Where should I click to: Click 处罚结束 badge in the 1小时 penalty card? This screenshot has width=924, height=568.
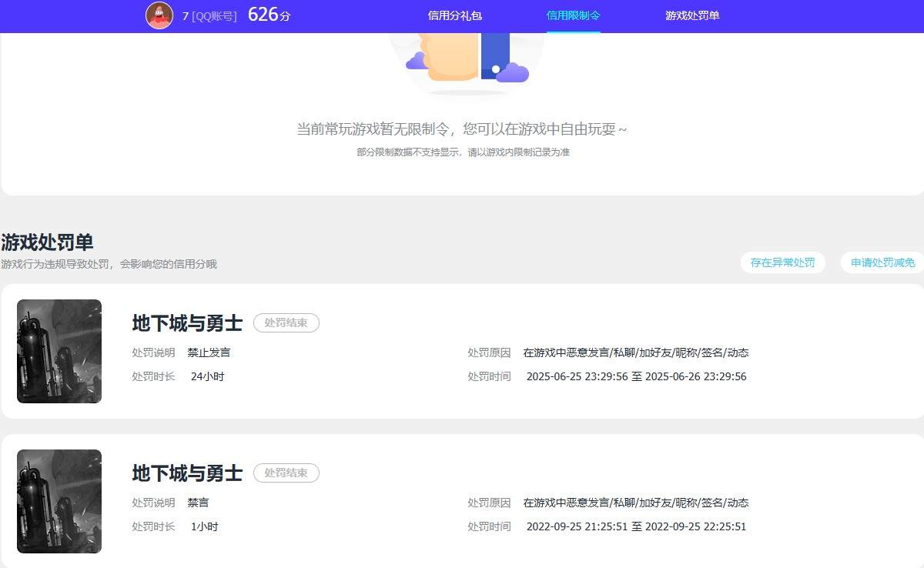coord(286,473)
